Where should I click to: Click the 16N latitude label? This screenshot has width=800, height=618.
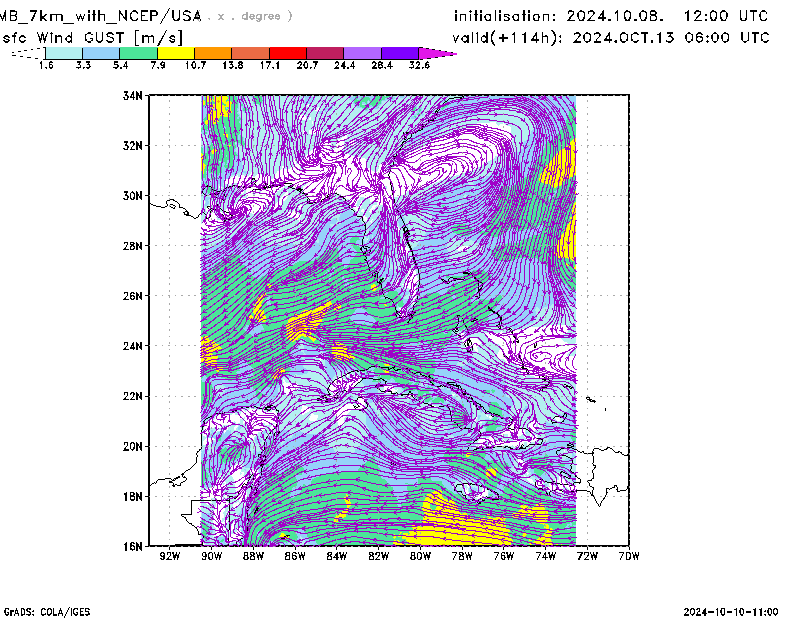pyautogui.click(x=133, y=546)
